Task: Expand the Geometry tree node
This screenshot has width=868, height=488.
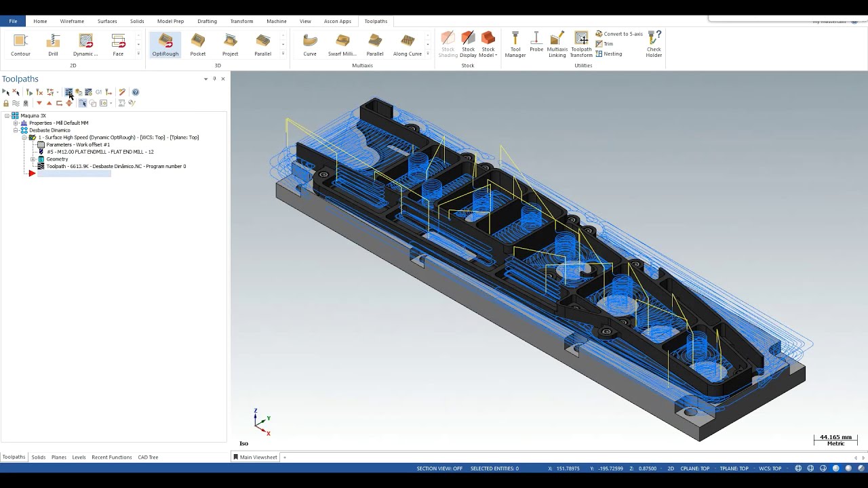Action: click(x=33, y=159)
